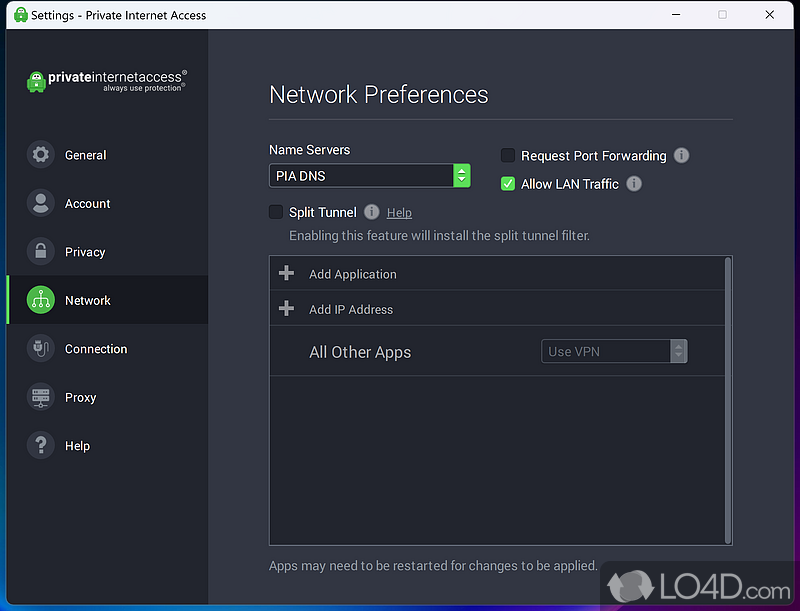Minimize the Settings window
This screenshot has width=800, height=611.
coord(676,15)
